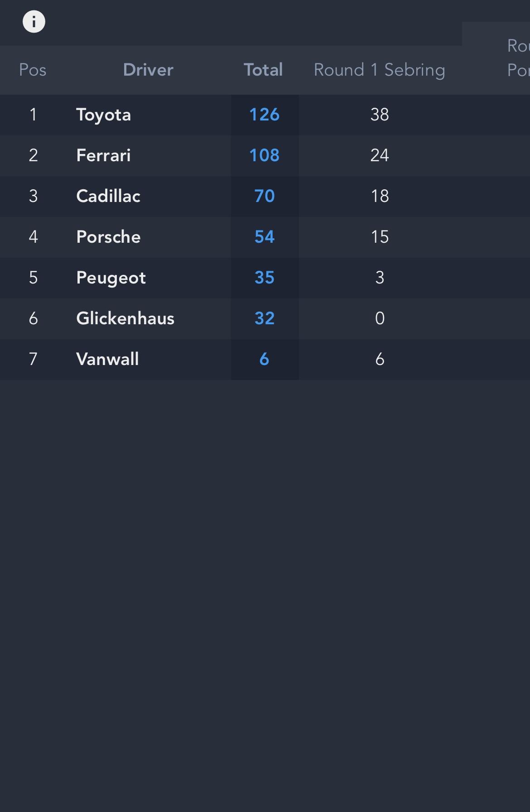
Task: Tap the Vanwall team name
Action: [x=107, y=359]
